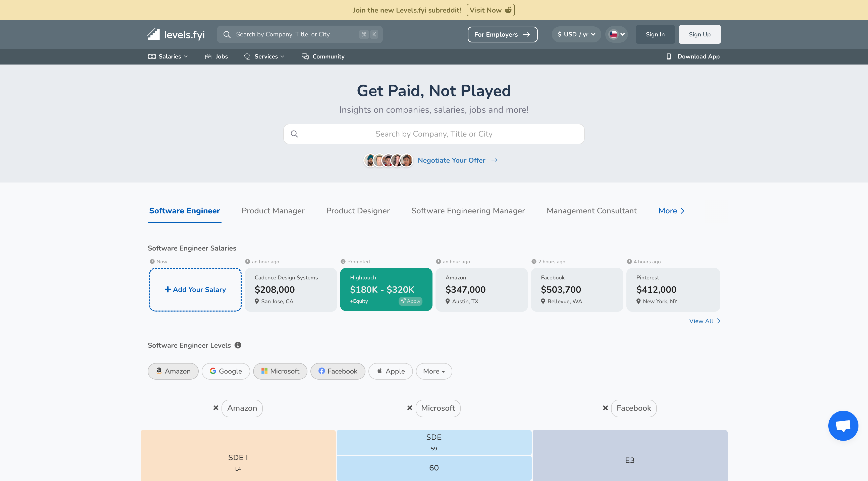Open the Hightouch promoted salary card
The image size is (868, 481).
[386, 290]
